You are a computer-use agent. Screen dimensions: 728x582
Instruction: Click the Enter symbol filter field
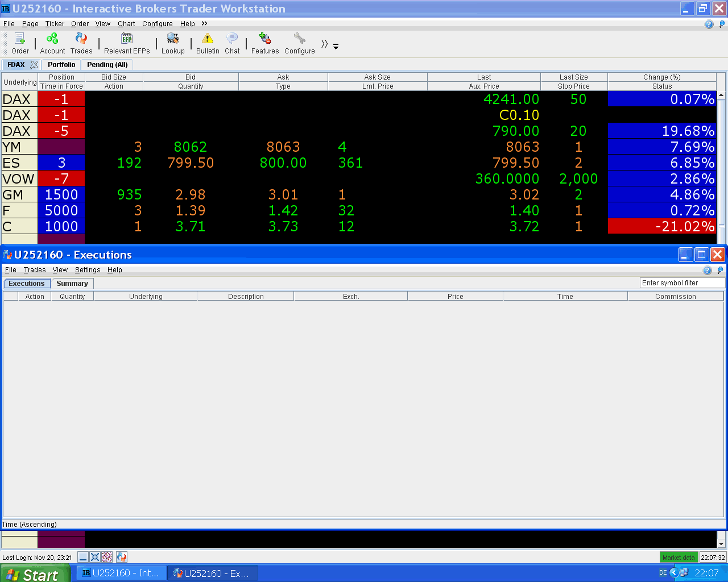682,283
